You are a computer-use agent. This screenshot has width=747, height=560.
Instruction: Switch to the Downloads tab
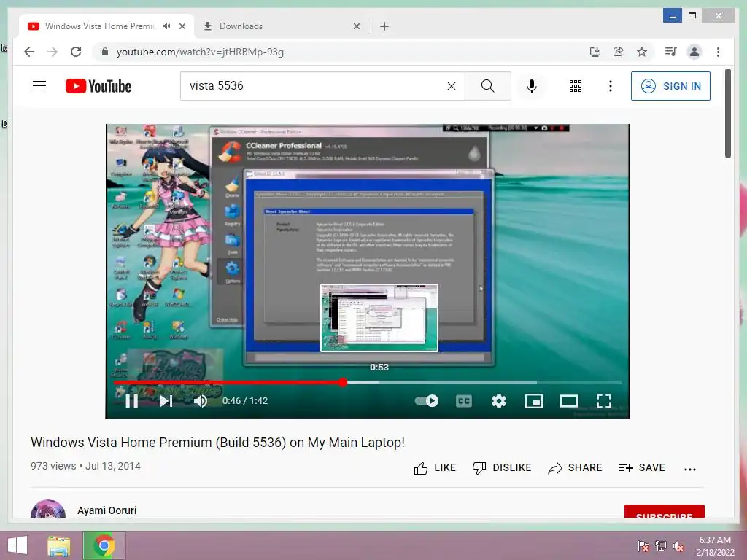click(x=281, y=26)
